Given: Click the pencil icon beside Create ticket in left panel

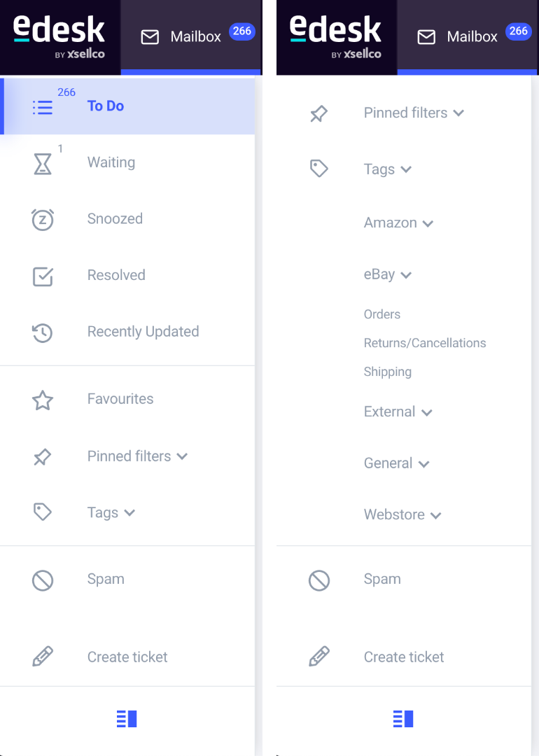Looking at the screenshot, I should point(43,657).
